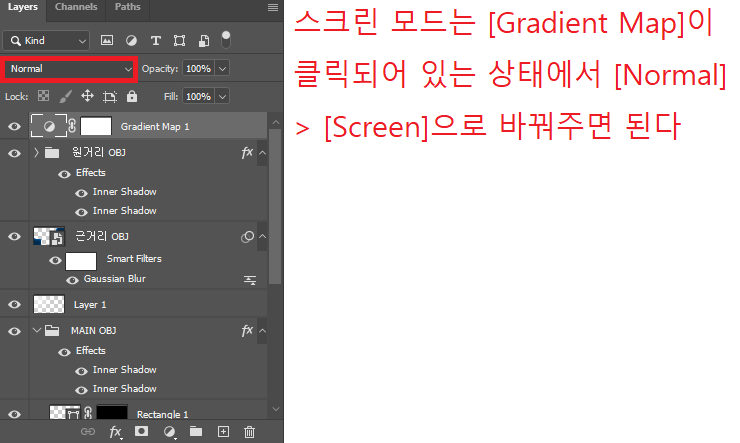Click the Opacity 100% value field
740x443 pixels.
click(199, 69)
